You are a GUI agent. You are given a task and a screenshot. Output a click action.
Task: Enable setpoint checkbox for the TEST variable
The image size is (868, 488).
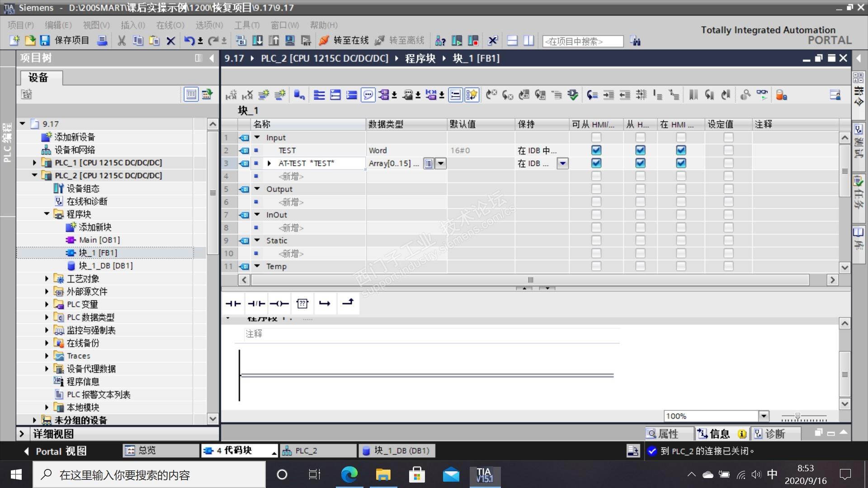(728, 150)
